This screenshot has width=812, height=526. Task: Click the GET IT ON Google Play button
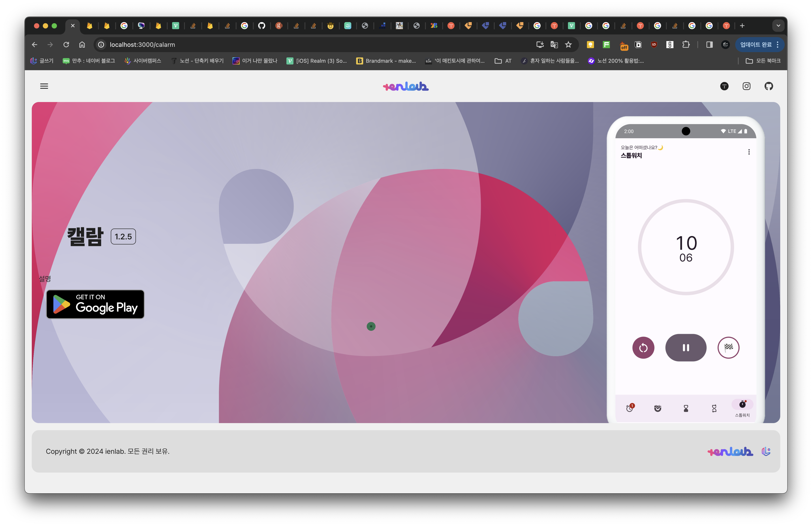tap(95, 304)
